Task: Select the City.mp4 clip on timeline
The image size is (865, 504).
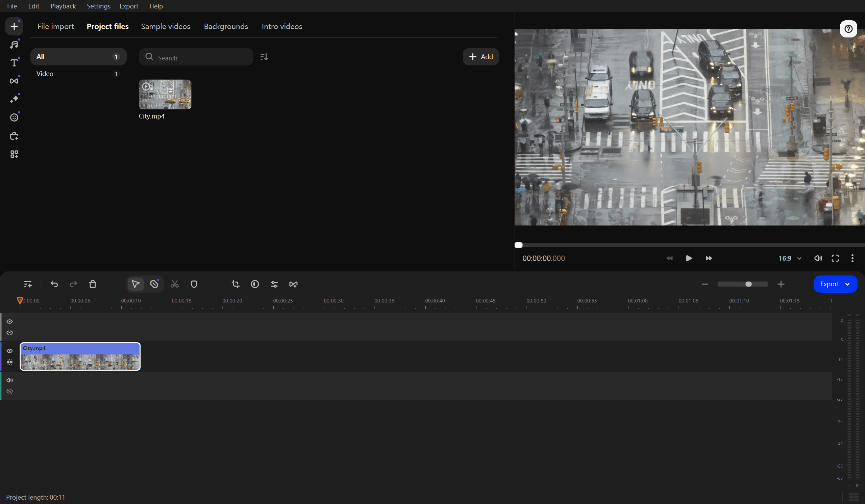Action: (80, 356)
